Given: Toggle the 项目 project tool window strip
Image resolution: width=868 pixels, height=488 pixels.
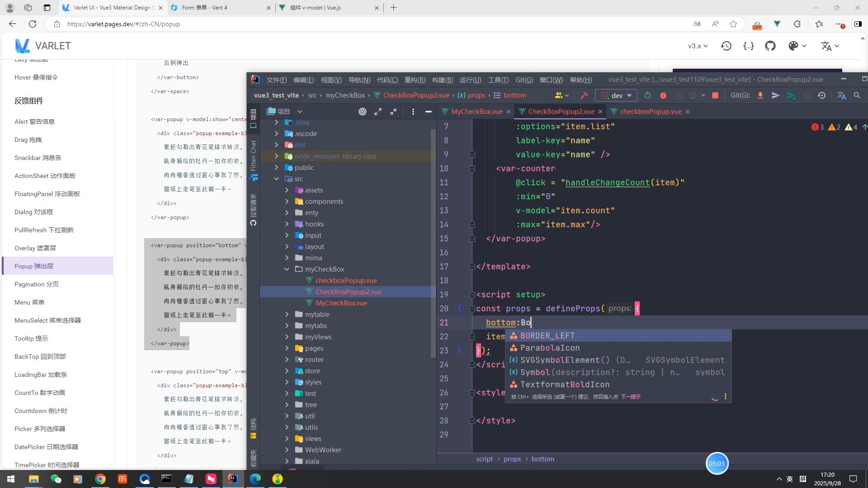Looking at the screenshot, I should [253, 118].
